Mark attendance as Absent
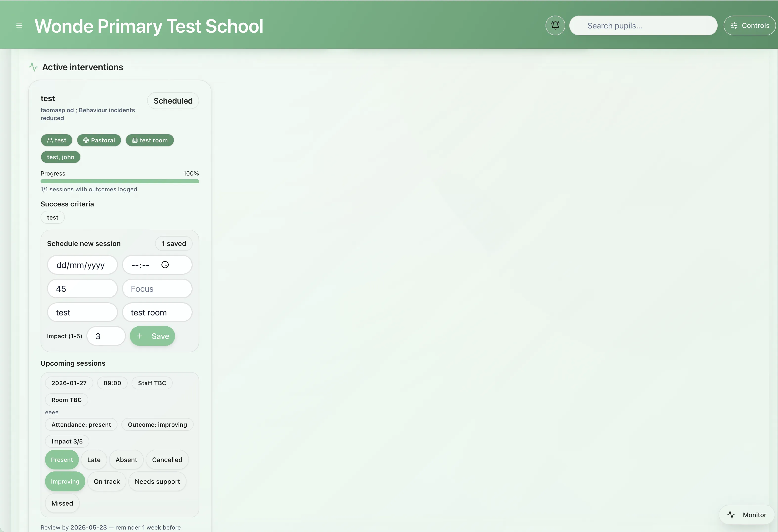This screenshot has width=778, height=532. click(126, 459)
